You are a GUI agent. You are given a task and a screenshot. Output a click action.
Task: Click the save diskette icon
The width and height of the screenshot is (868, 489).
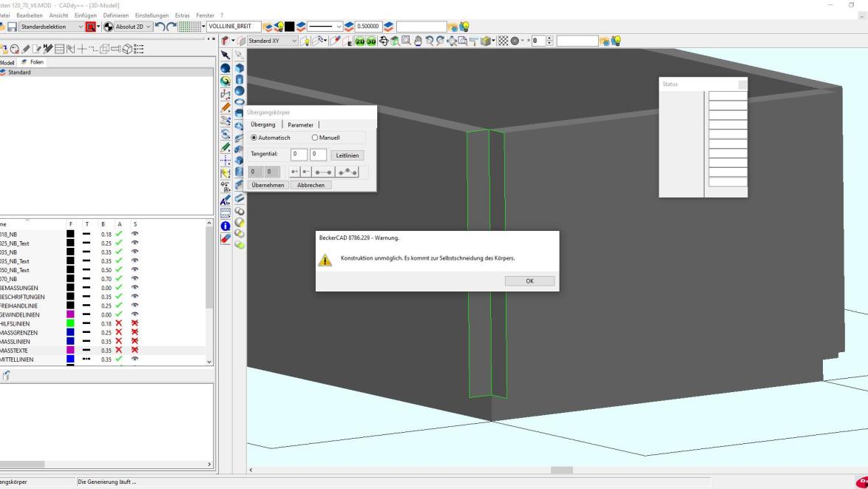click(11, 27)
